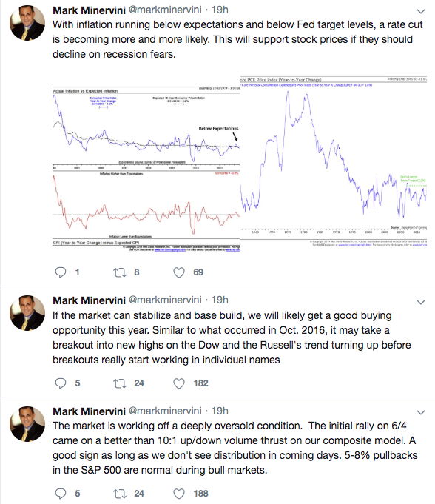
Task: Expand options chevron on first tweet
Action: [421, 11]
